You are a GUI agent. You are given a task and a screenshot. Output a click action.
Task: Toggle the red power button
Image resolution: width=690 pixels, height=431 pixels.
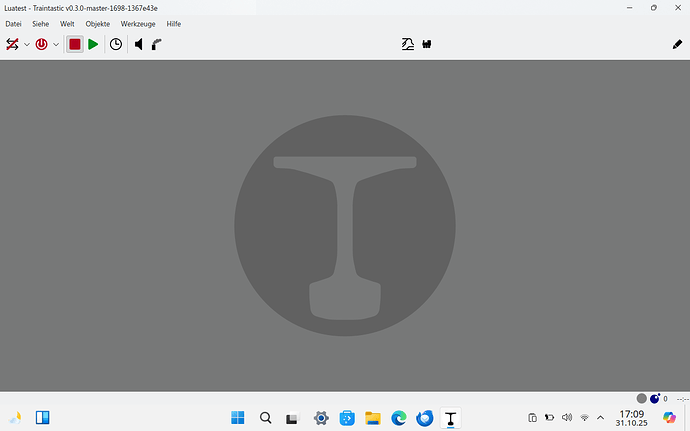click(x=42, y=45)
